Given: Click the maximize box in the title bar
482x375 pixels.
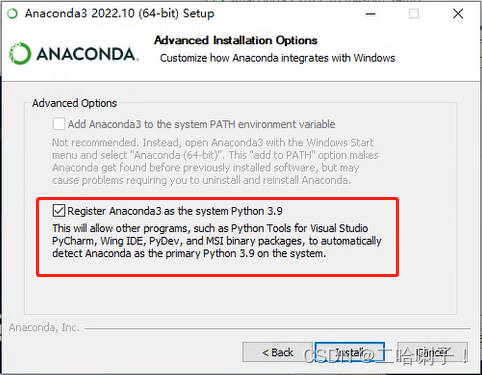Looking at the screenshot, I should [414, 14].
